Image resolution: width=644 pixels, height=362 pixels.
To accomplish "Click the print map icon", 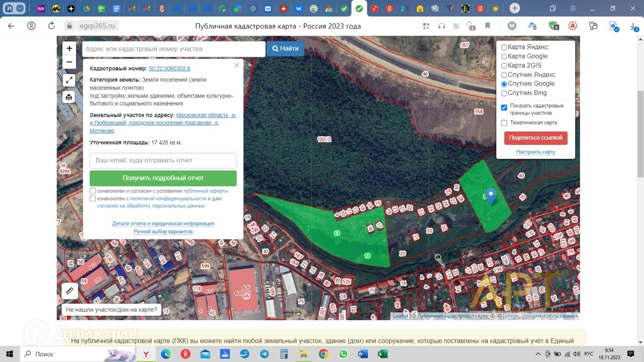I will point(69,97).
